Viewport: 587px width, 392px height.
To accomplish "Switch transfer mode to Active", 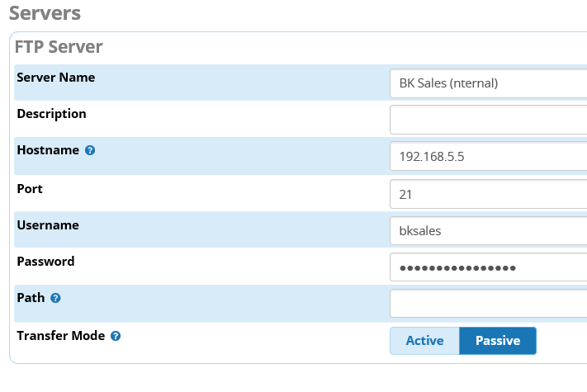I will point(424,341).
